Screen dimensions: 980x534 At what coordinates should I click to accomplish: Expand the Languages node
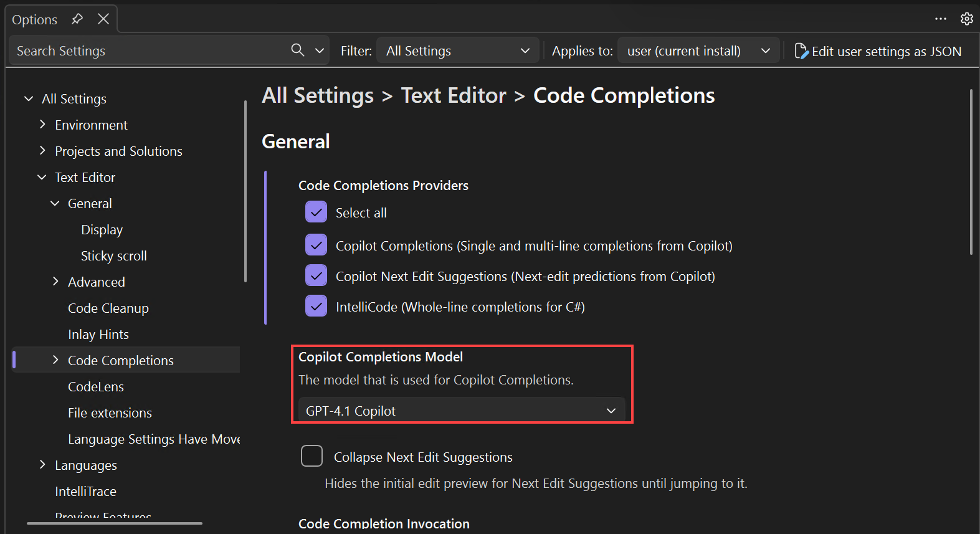(42, 465)
